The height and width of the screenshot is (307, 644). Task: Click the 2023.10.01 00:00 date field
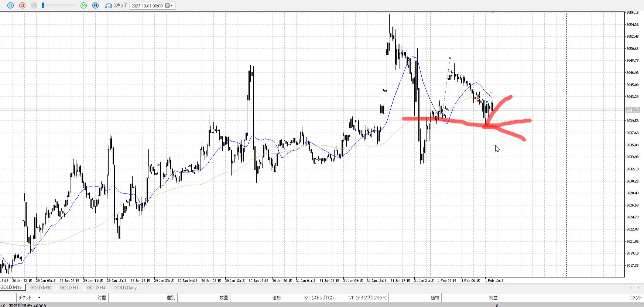tap(147, 6)
